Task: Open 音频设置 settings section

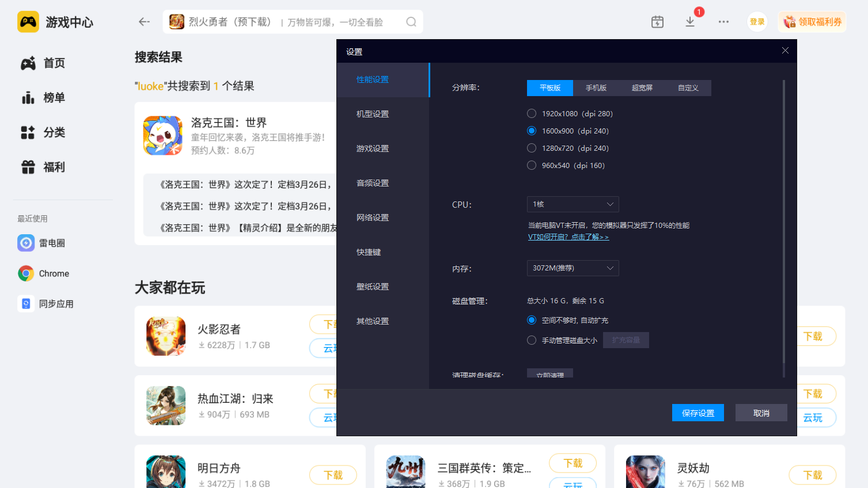Action: point(383,184)
